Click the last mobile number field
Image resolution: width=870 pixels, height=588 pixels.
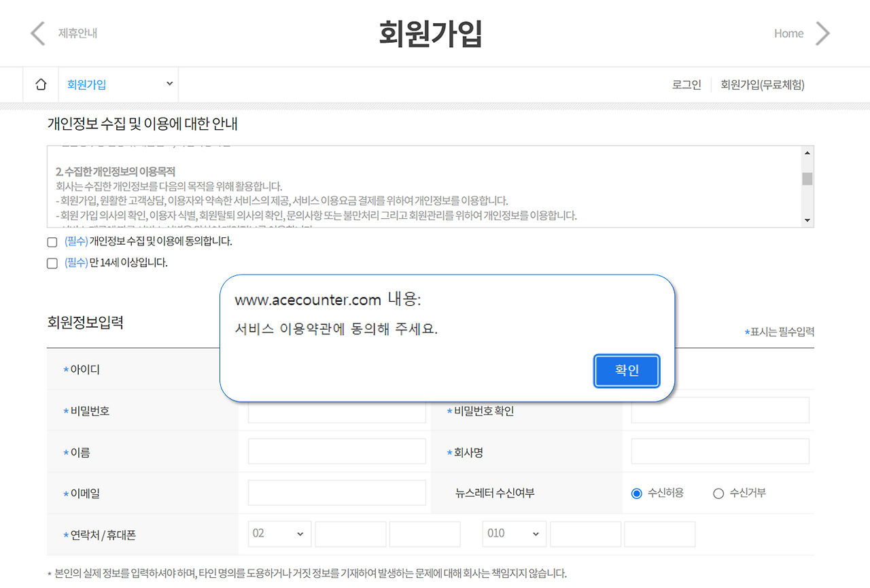point(660,534)
